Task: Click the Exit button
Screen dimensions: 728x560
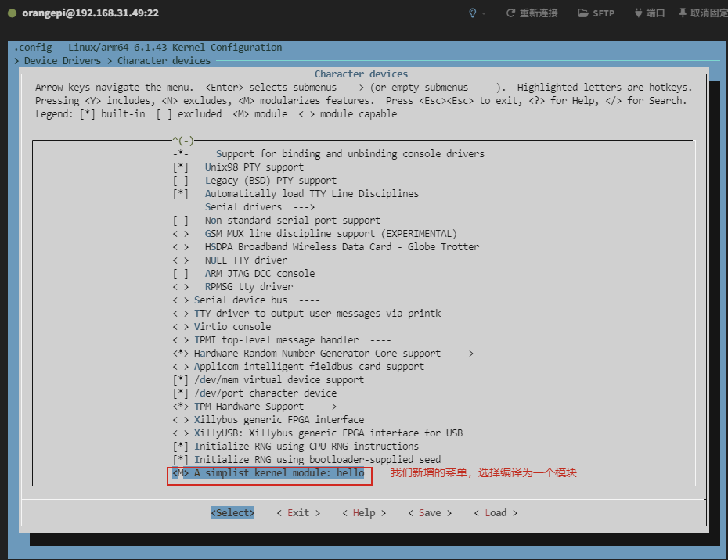Action: (x=298, y=512)
